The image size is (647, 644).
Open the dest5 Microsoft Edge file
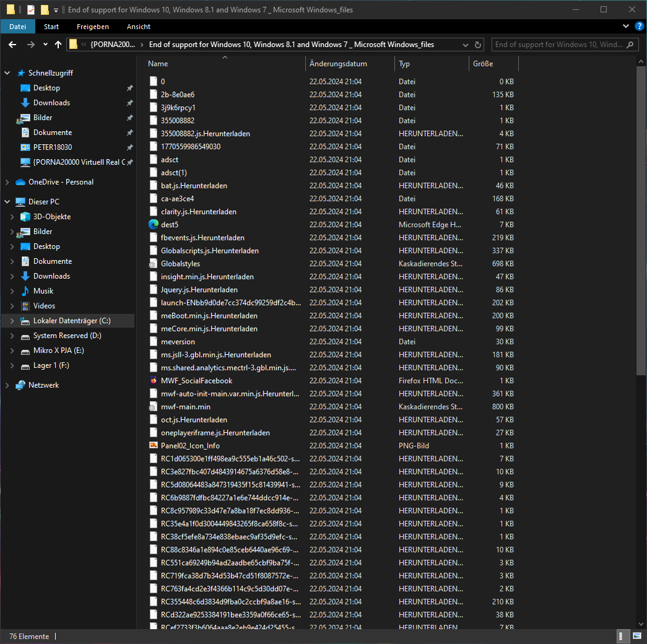[x=169, y=225]
